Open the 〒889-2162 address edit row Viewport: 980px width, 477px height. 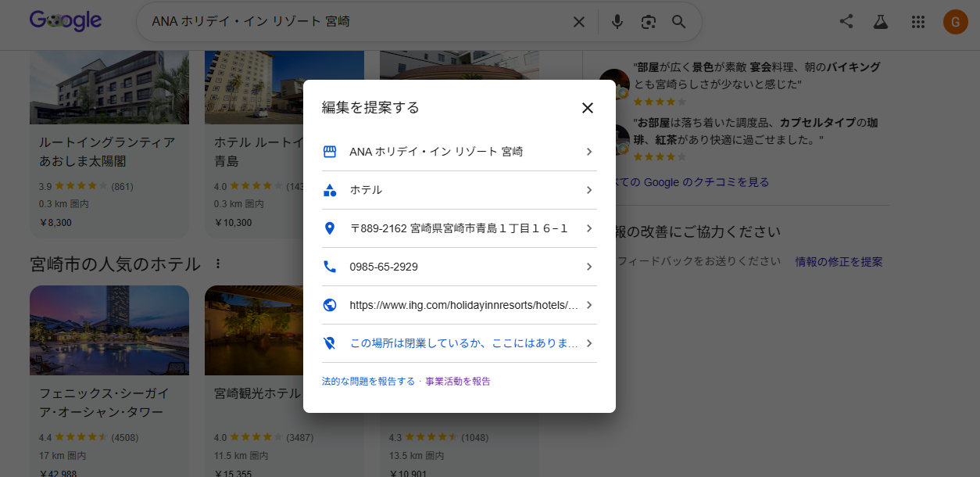coord(460,228)
